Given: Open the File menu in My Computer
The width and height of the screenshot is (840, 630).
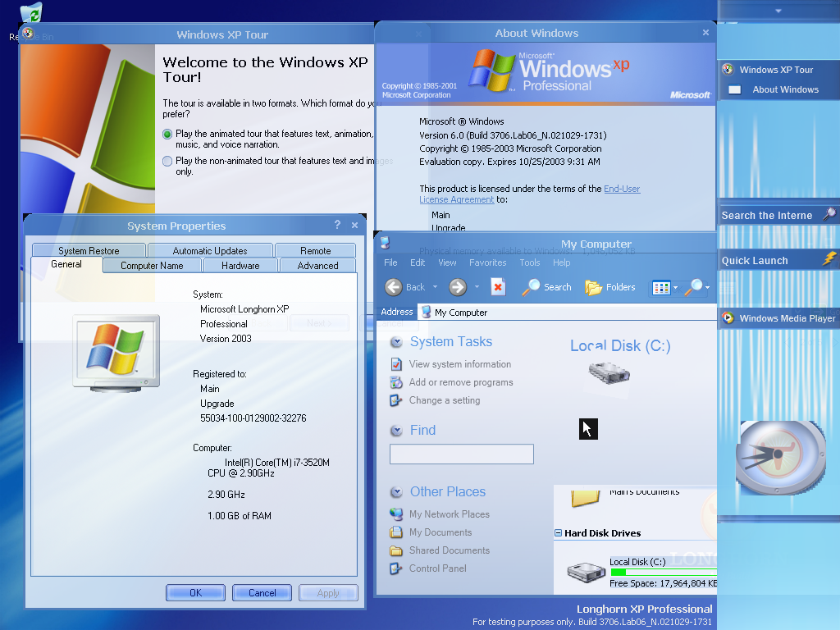Looking at the screenshot, I should point(390,262).
